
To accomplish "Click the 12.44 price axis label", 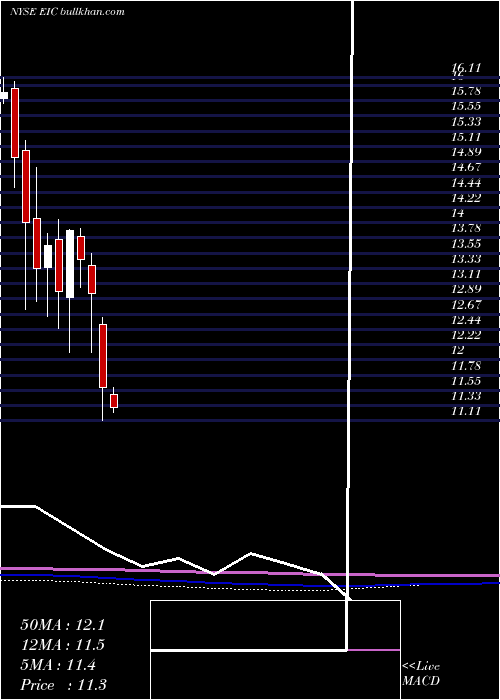I will tap(466, 320).
